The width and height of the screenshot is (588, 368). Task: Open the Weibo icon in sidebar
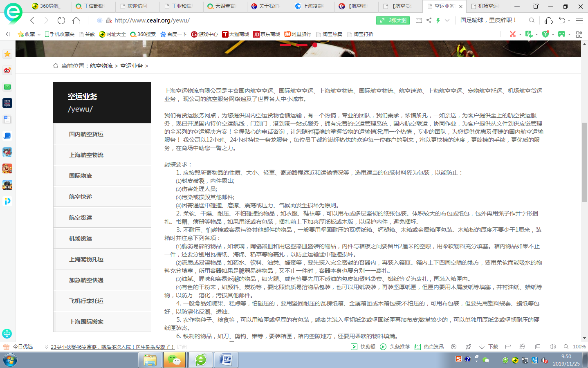pos(7,70)
